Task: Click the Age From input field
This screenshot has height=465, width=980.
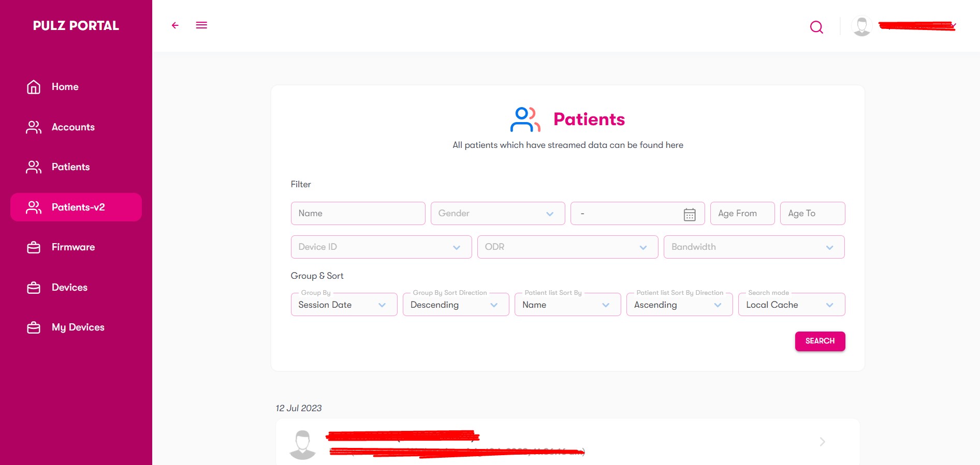Action: pos(742,214)
